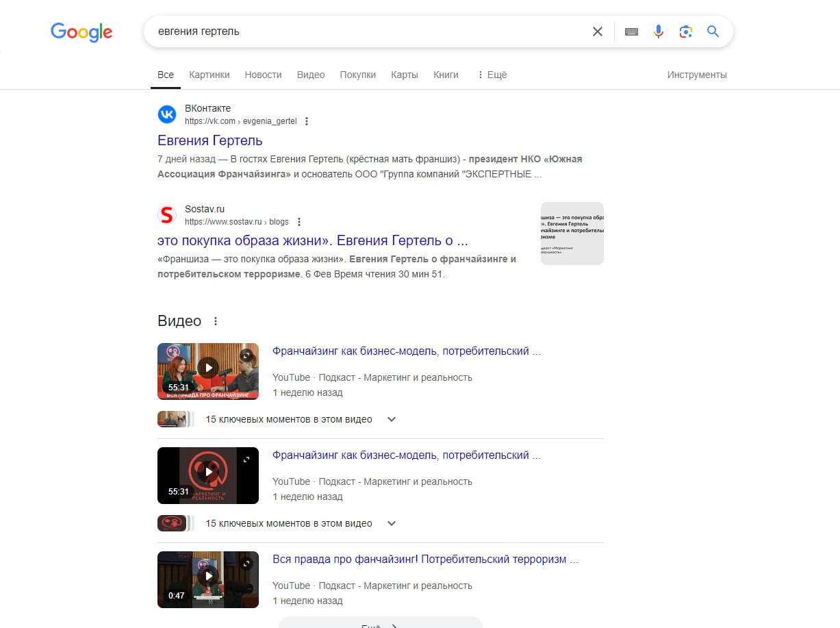Click the expand icon on first video thumbnail
Viewport: 840px width, 628px height.
click(x=246, y=355)
